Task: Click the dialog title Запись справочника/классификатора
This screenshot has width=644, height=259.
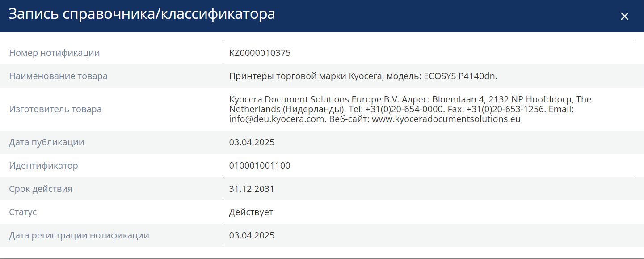Action: (x=142, y=14)
